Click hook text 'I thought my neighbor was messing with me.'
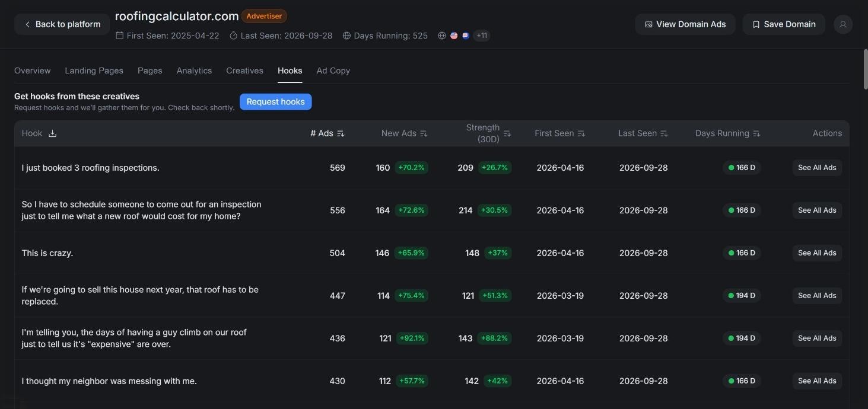The height and width of the screenshot is (409, 868). tap(109, 381)
